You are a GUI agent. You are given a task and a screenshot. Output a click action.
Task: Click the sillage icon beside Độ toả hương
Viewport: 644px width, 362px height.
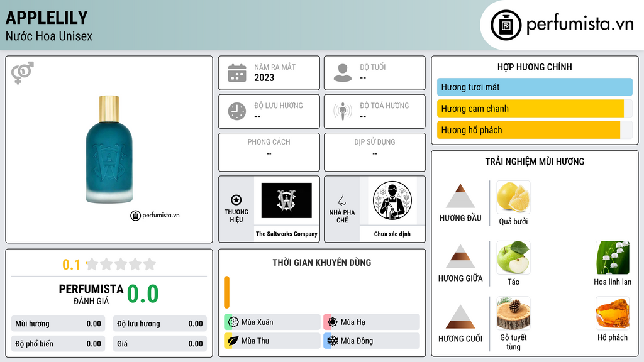click(343, 111)
